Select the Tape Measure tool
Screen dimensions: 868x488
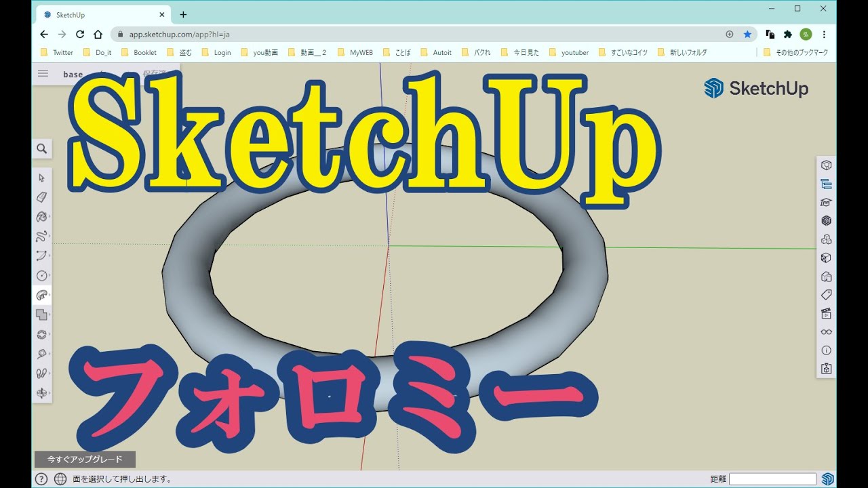coord(42,354)
